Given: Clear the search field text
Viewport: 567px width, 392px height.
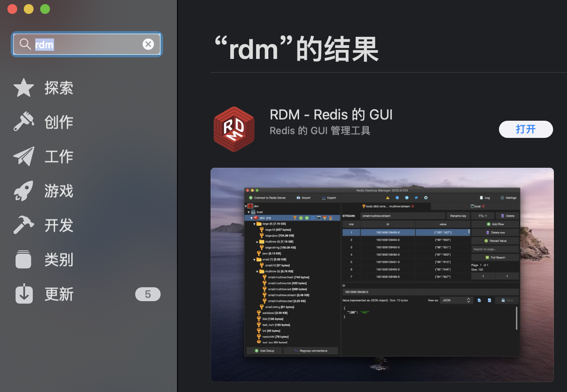Looking at the screenshot, I should click(x=148, y=44).
